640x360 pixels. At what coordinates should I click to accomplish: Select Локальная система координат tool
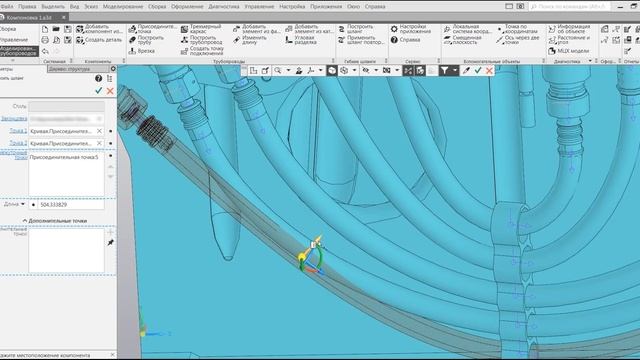(x=467, y=29)
